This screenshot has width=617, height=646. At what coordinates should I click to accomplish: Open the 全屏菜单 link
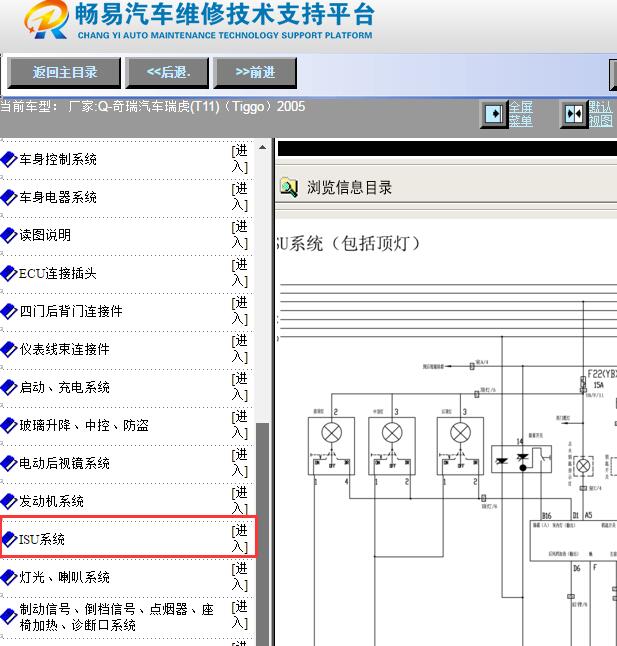(x=521, y=114)
